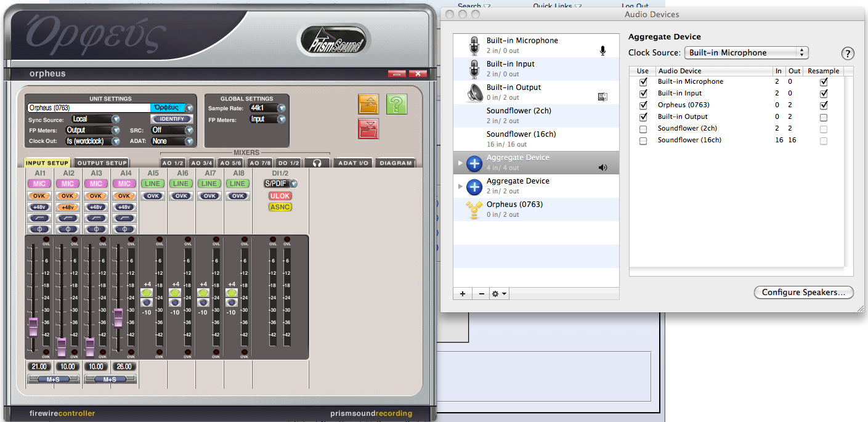
Task: Toggle AI2 high-pass filter icon
Action: pyautogui.click(x=68, y=218)
